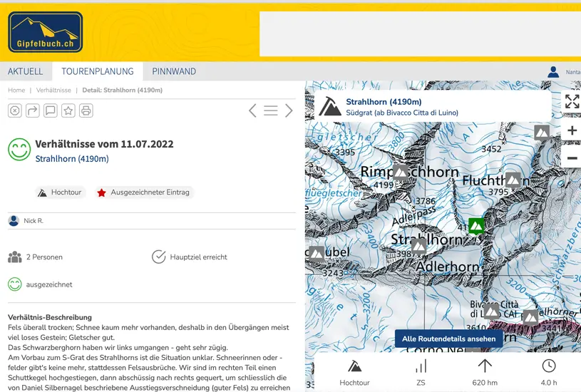581x392 pixels.
Task: Close the detail view with X icon
Action: tap(15, 110)
